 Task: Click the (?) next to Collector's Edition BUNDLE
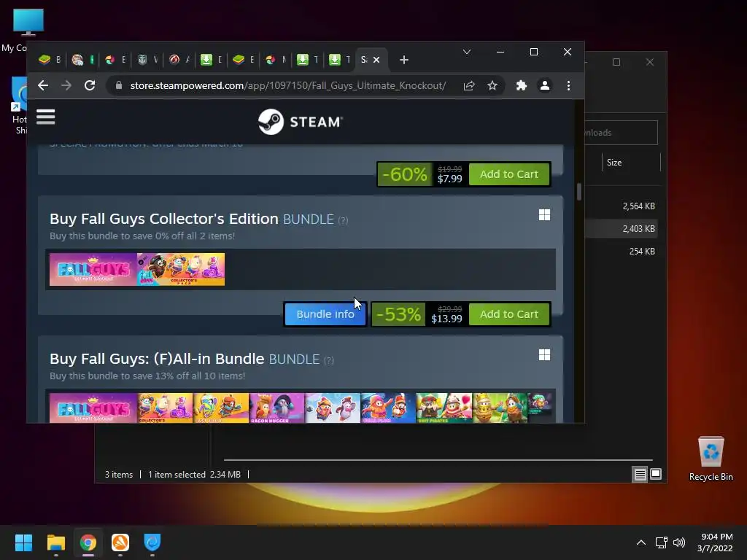tap(343, 220)
